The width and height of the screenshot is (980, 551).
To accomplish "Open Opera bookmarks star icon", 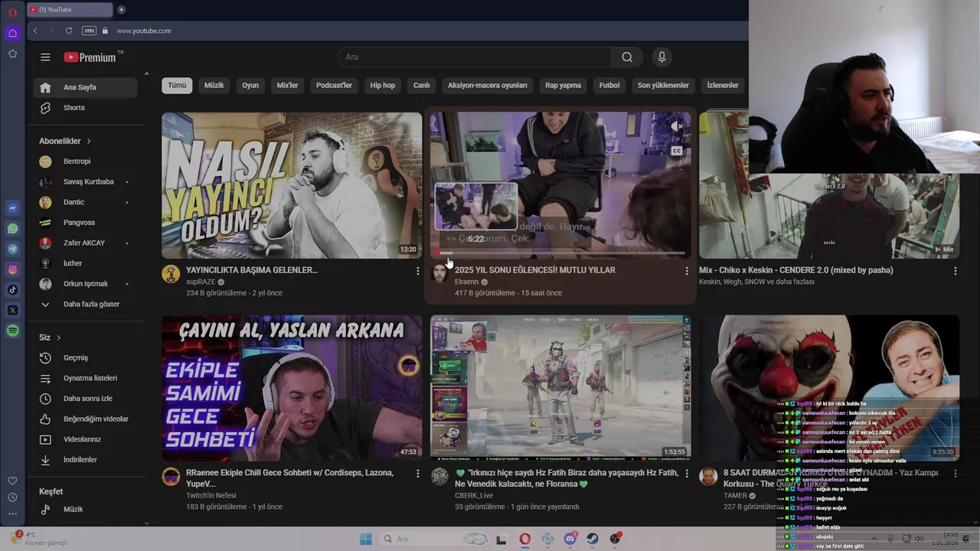I will coord(12,54).
